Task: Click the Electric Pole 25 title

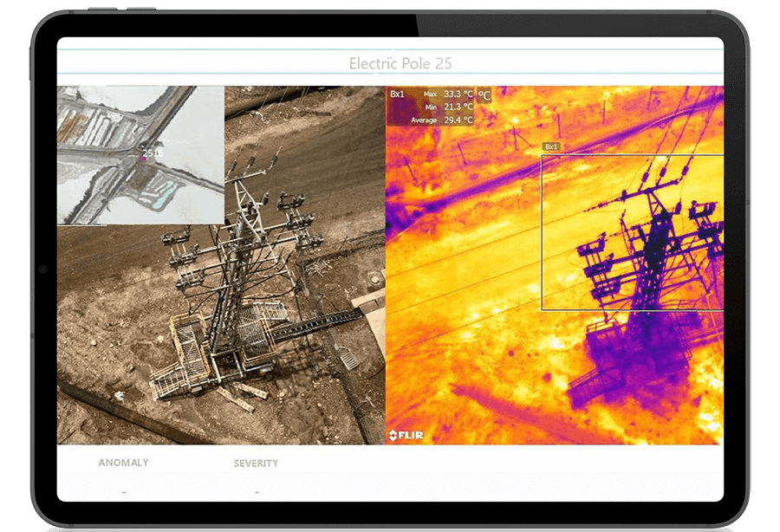Action: (x=400, y=63)
